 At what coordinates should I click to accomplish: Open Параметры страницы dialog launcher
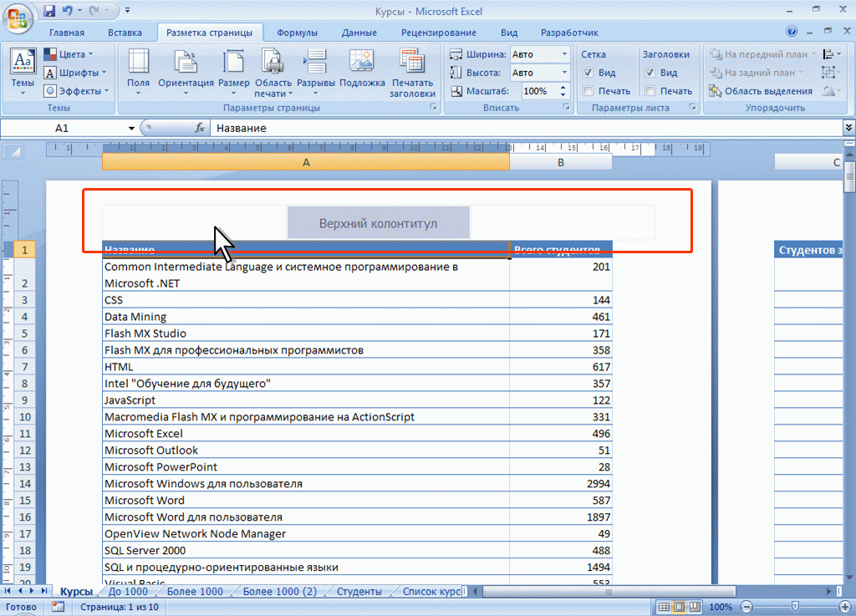tap(434, 108)
